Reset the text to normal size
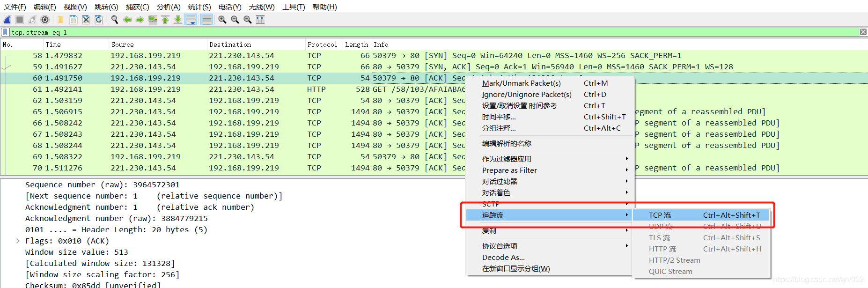This screenshot has height=288, width=868. coord(248,20)
